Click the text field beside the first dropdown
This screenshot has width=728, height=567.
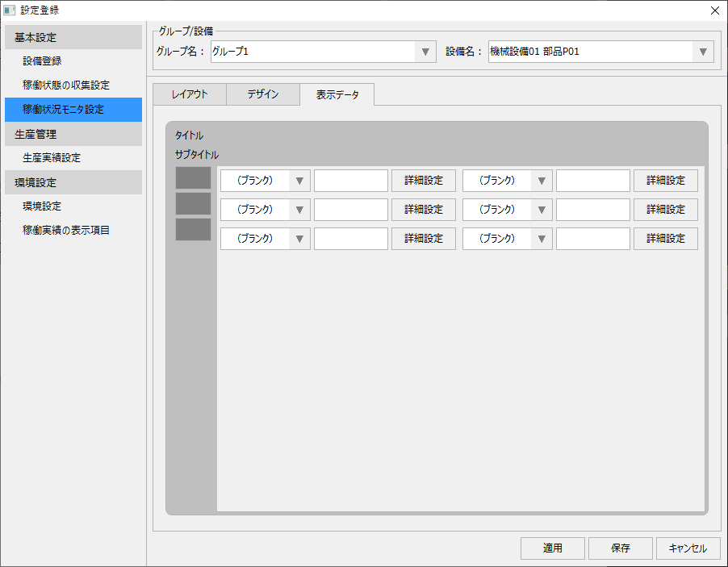pos(351,180)
